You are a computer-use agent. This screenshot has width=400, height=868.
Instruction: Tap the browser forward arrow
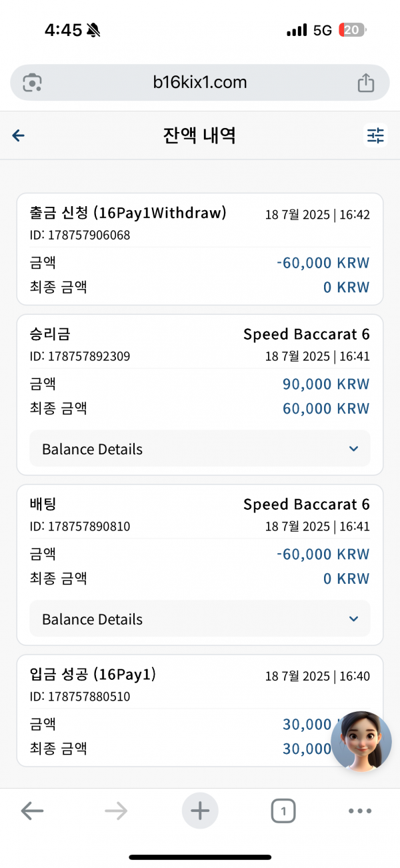tap(116, 811)
